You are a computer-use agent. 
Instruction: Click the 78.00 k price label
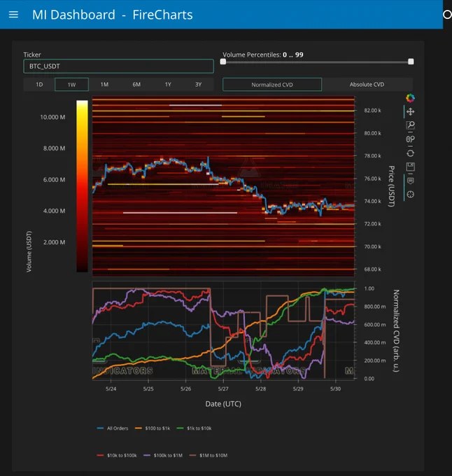point(372,155)
